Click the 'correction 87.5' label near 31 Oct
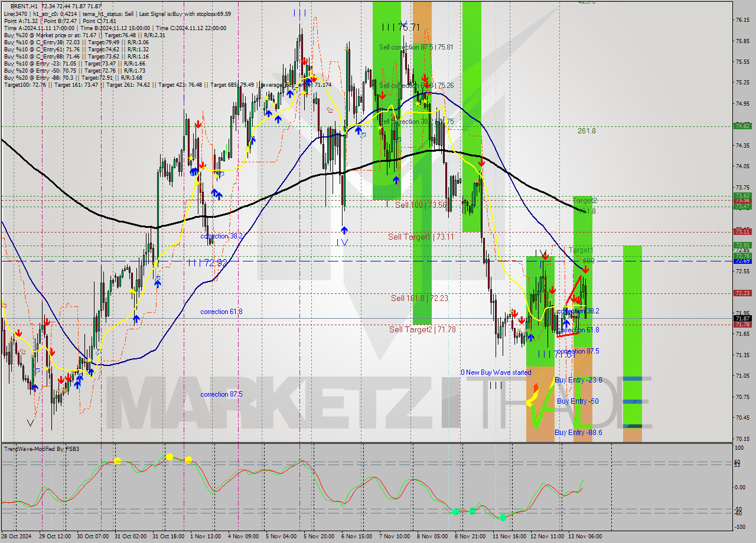The width and height of the screenshot is (756, 543). (221, 394)
